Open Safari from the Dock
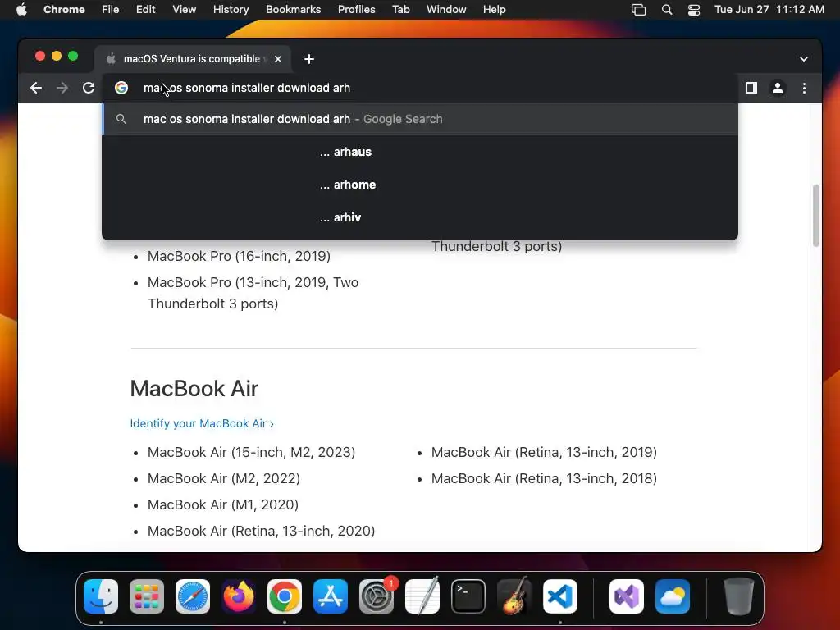The width and height of the screenshot is (840, 630). [x=193, y=596]
